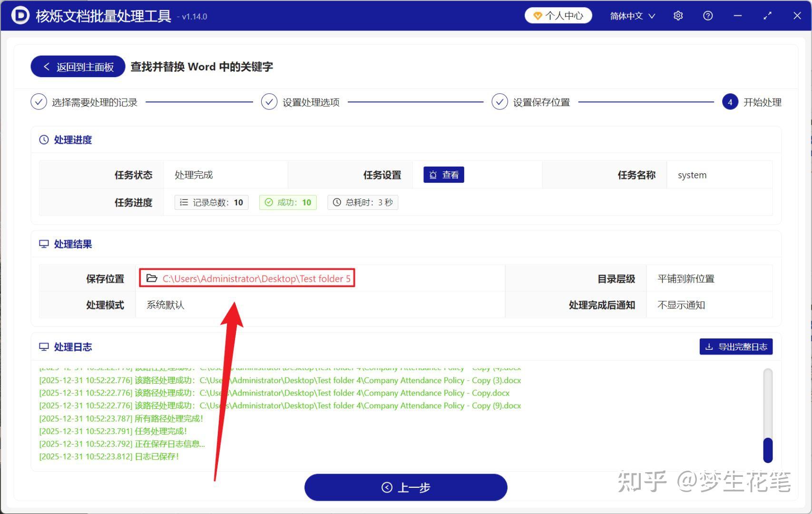This screenshot has height=514, width=812.
Task: Click the app logo icon in title bar
Action: (x=20, y=16)
